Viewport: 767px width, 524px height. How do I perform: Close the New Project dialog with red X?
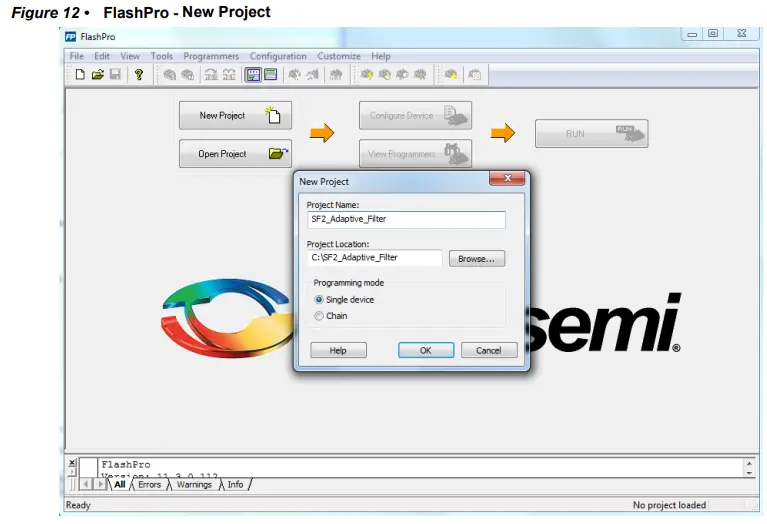(x=507, y=178)
